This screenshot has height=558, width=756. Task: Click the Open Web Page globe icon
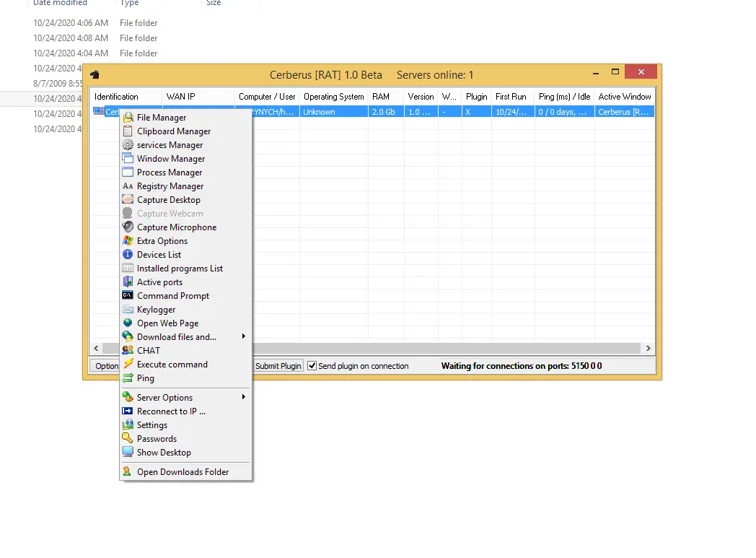128,323
